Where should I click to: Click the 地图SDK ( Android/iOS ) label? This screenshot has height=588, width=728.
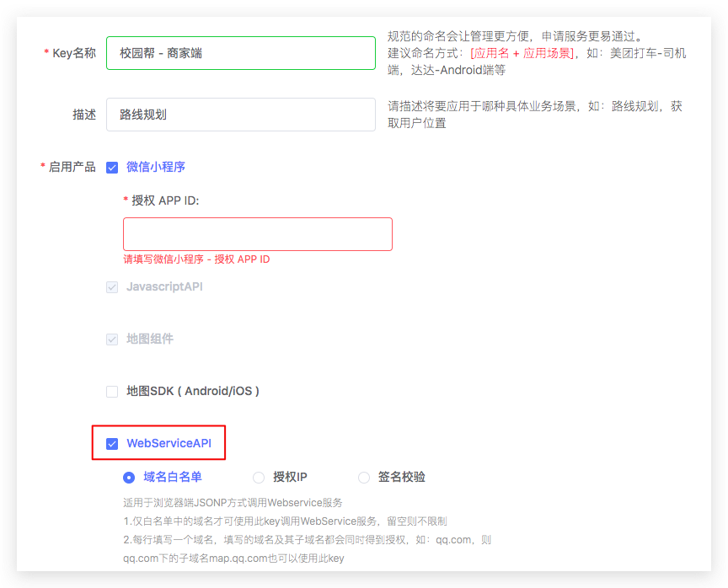[193, 391]
